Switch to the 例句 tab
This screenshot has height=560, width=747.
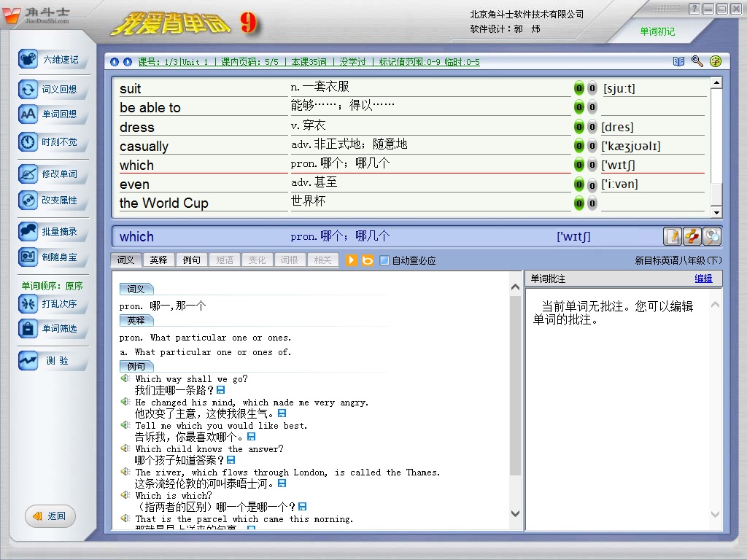coord(192,260)
